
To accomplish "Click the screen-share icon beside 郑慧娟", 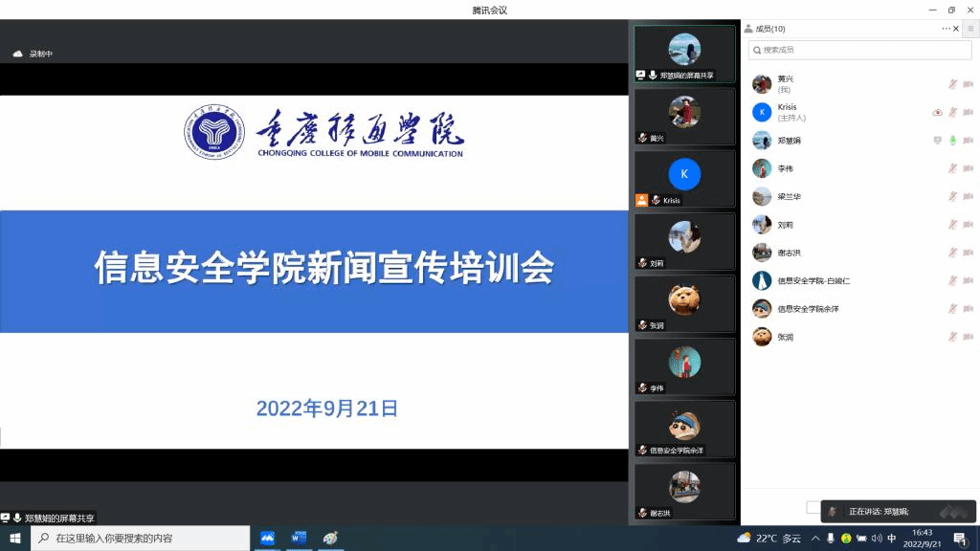I will coord(938,141).
